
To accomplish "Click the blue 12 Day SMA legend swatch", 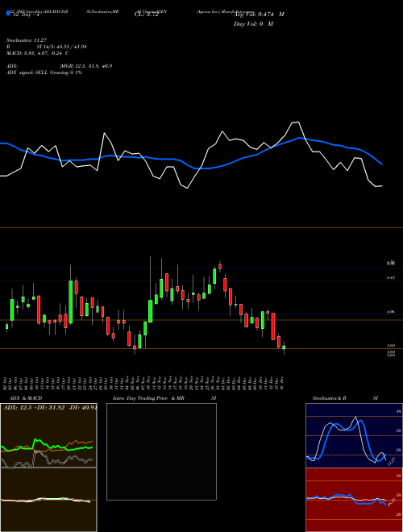I will click(x=8, y=14).
